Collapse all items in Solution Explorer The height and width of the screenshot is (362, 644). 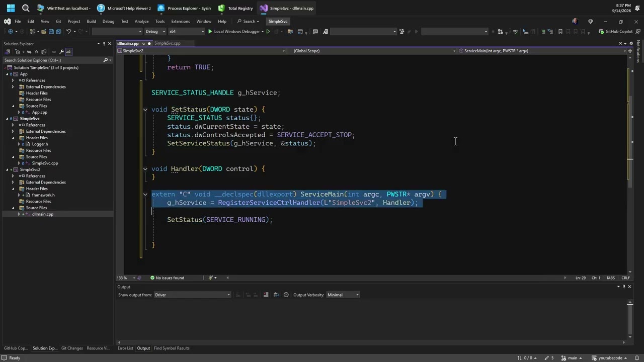pos(36,52)
